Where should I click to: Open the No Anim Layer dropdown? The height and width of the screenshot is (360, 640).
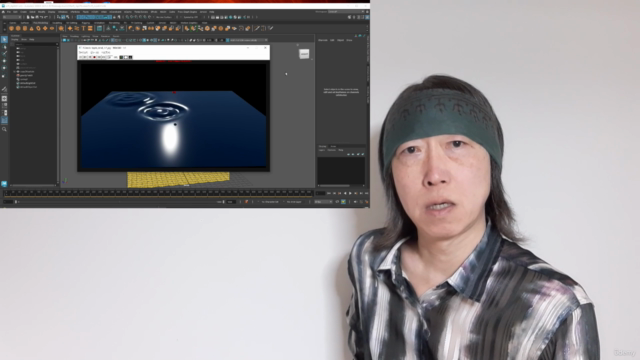(x=294, y=202)
